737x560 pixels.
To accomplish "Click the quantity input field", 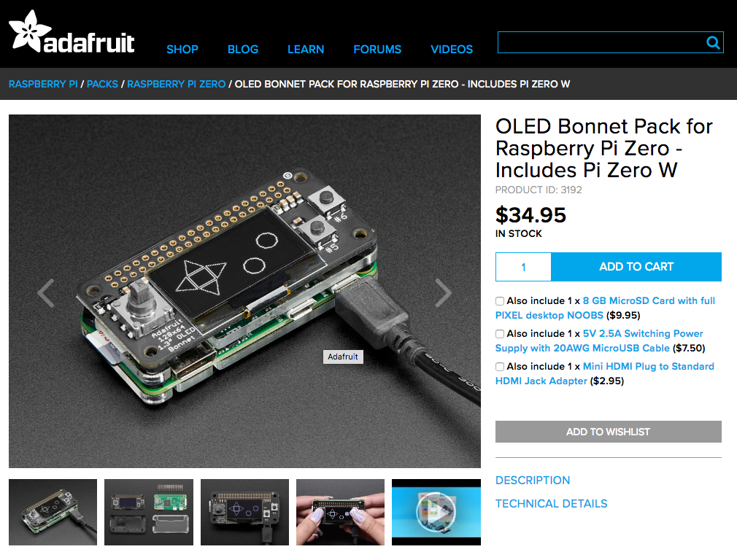I will pos(523,267).
